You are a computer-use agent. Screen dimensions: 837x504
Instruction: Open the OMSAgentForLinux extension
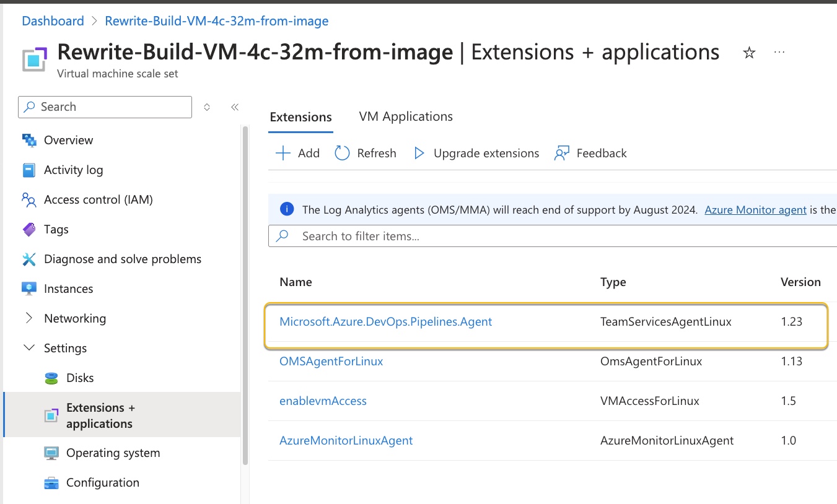331,361
